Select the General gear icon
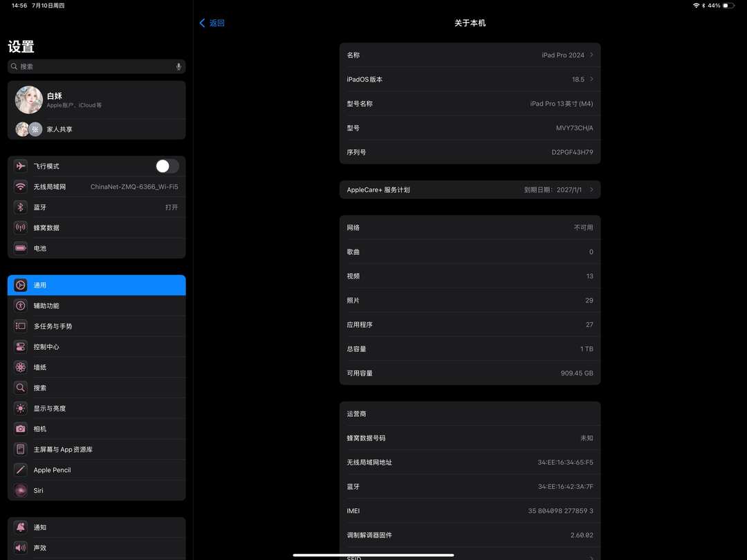 [21, 286]
